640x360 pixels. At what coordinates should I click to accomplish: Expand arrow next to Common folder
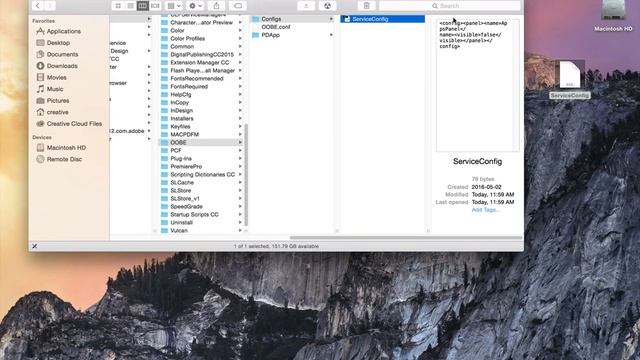click(x=240, y=47)
